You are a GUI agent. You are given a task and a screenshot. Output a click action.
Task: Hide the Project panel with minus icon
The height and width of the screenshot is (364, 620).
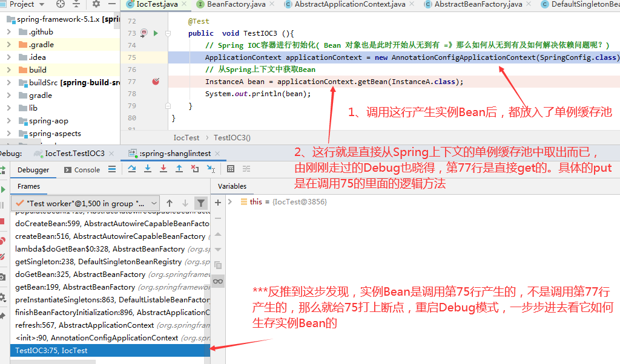click(x=112, y=4)
